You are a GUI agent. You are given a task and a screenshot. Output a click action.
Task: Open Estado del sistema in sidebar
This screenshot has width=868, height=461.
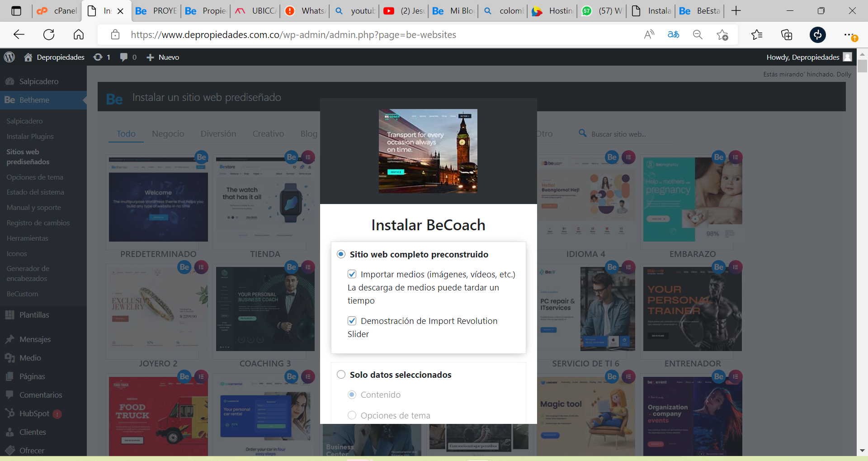click(35, 192)
